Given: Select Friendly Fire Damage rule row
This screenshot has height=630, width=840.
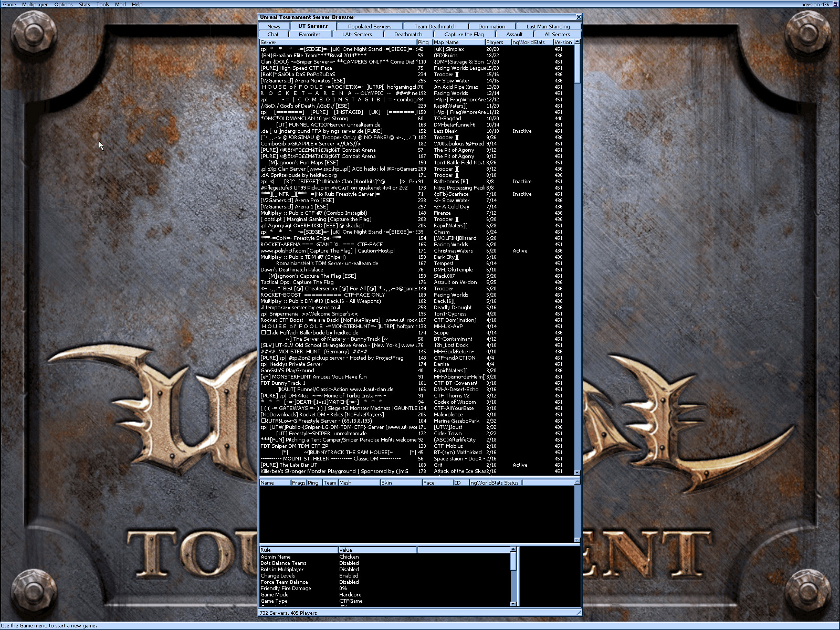Looking at the screenshot, I should 385,588.
